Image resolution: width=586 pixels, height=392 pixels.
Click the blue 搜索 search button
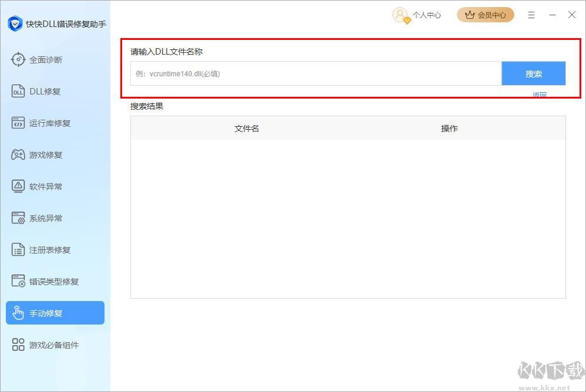point(533,73)
